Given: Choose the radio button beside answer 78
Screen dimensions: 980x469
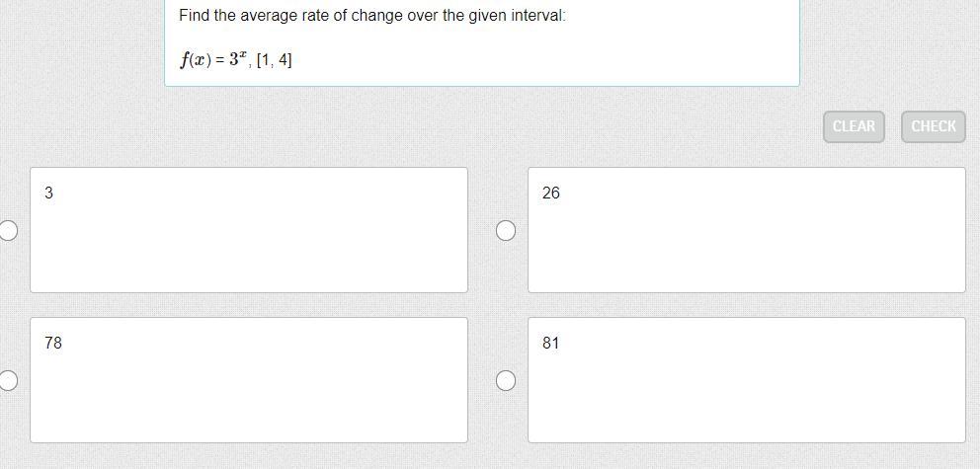Looking at the screenshot, I should coord(8,380).
